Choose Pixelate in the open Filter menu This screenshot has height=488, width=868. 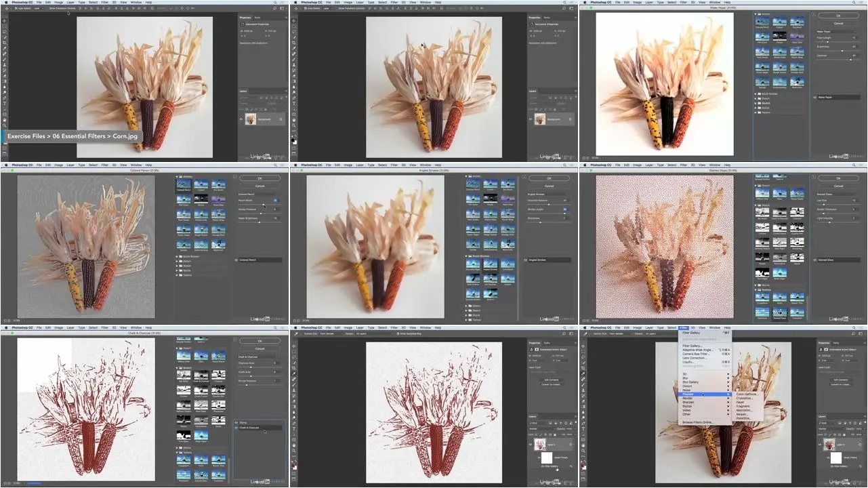tap(705, 394)
